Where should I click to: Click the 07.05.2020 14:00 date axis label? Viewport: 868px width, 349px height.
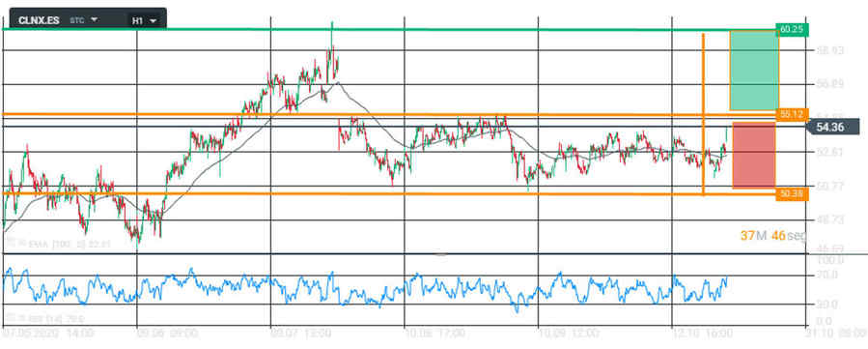click(x=47, y=334)
